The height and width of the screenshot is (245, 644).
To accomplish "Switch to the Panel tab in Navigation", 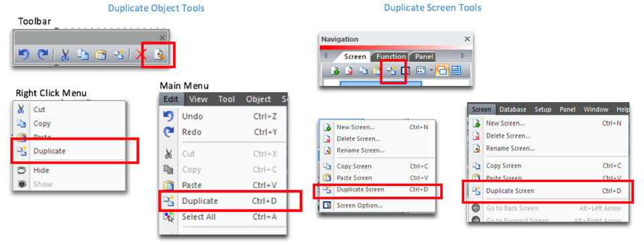I will [x=423, y=57].
